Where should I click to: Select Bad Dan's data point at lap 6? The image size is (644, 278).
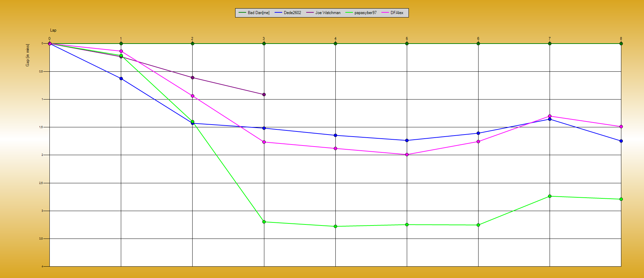(x=478, y=44)
